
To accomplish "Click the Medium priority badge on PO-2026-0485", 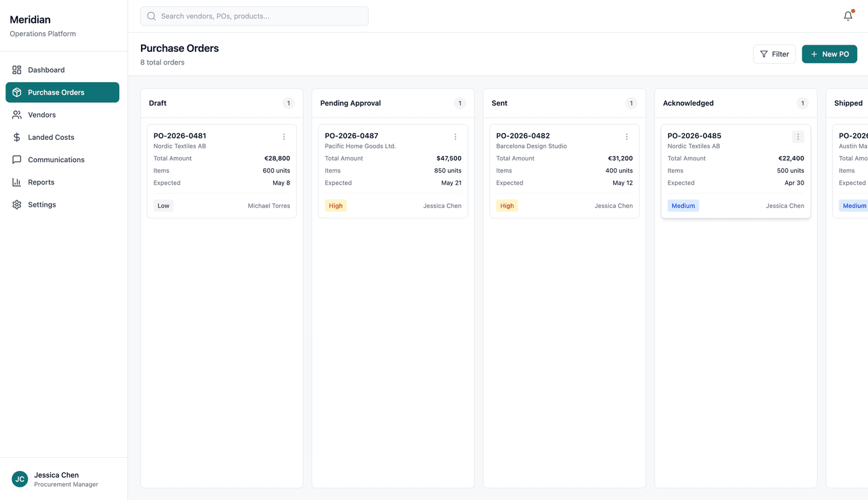I will coord(683,206).
